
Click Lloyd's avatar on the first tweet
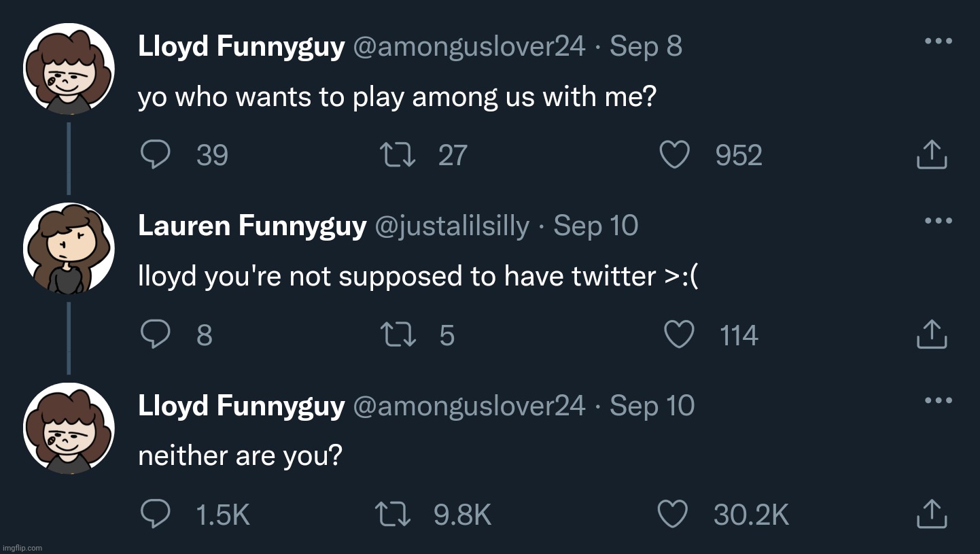point(69,69)
